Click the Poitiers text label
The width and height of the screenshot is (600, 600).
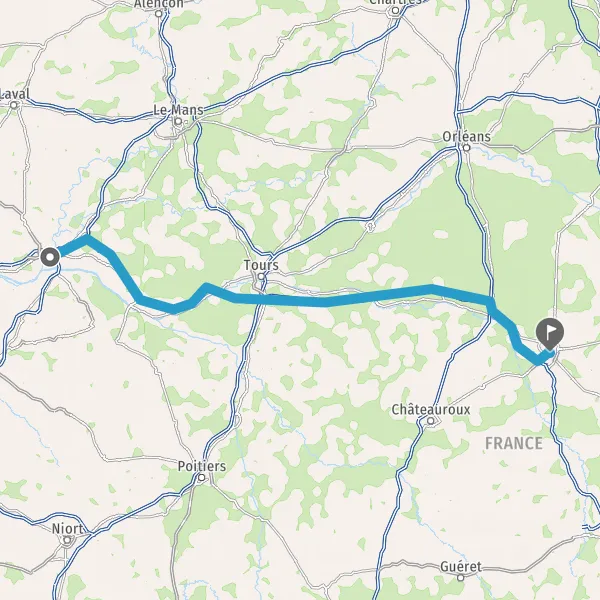pyautogui.click(x=202, y=466)
